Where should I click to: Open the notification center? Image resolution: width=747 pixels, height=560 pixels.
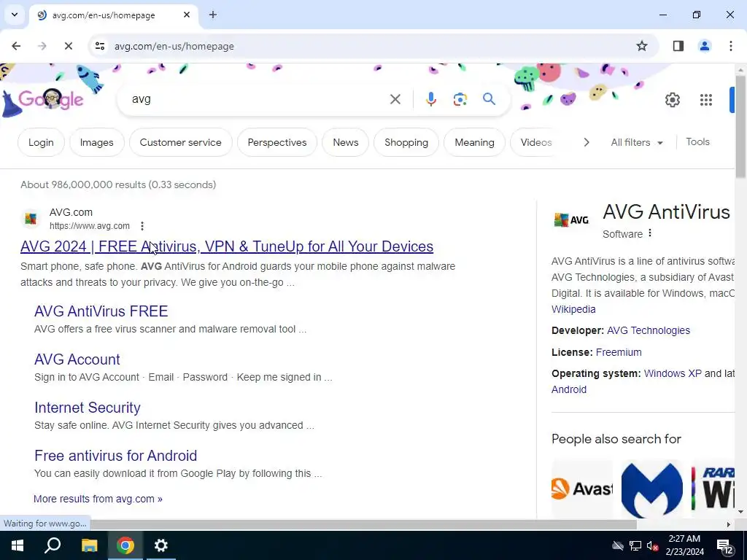point(724,547)
